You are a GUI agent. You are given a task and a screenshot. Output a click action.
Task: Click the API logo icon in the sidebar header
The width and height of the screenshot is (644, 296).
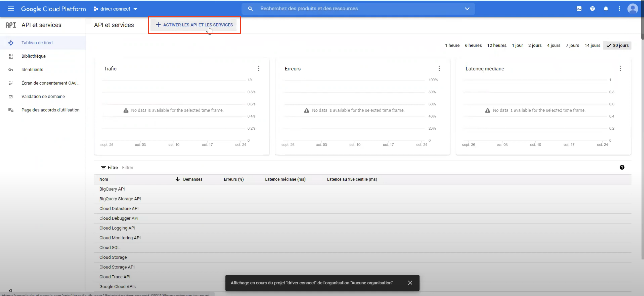(11, 25)
